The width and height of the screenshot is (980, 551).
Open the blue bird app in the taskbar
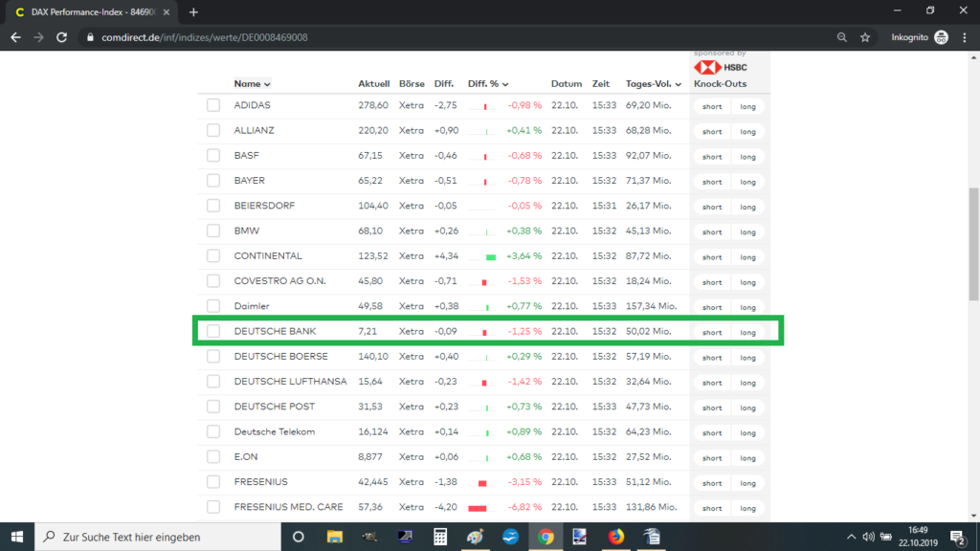click(x=511, y=537)
